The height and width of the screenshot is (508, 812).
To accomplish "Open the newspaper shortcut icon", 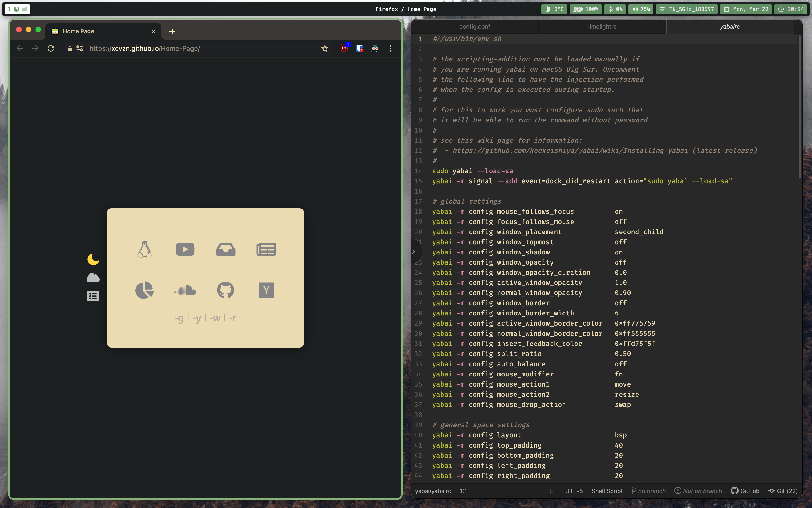I will coord(266,249).
